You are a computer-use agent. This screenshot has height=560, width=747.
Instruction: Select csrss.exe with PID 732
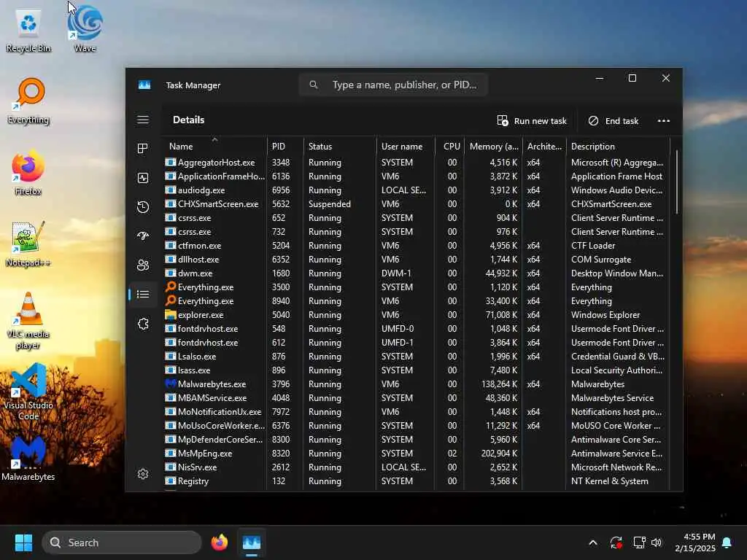click(x=417, y=231)
